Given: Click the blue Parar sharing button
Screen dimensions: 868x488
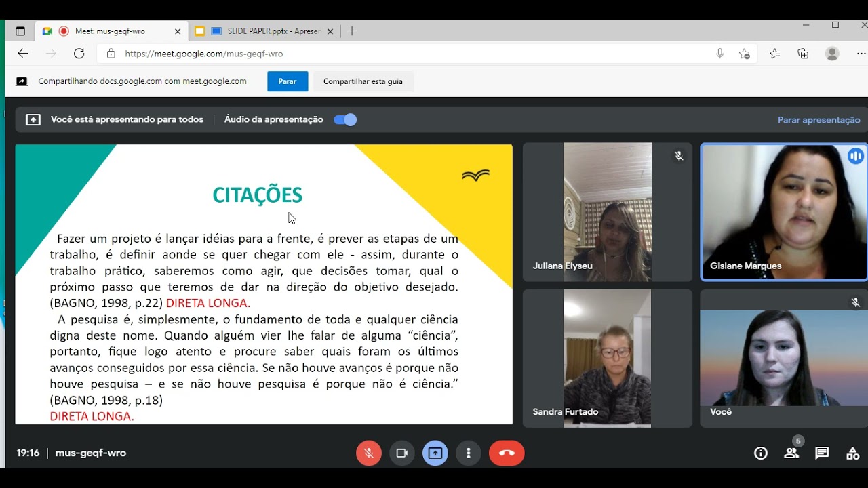Looking at the screenshot, I should coord(288,81).
